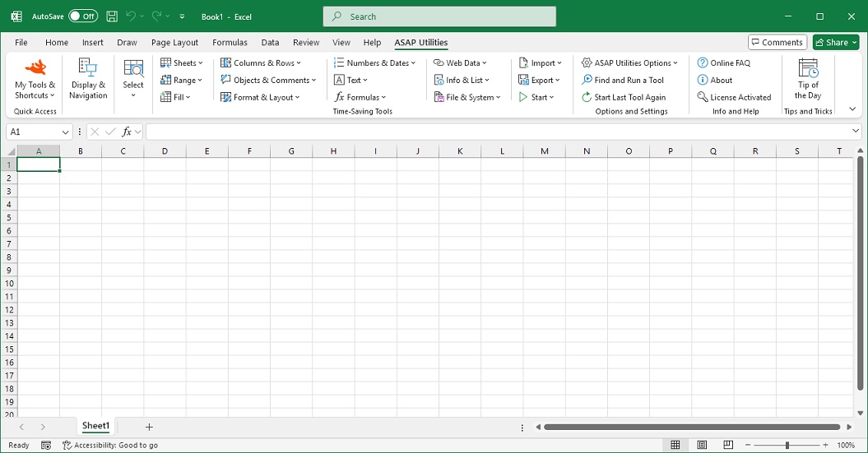The height and width of the screenshot is (453, 868).
Task: Check Accessibility: Good to go status
Action: coord(110,446)
